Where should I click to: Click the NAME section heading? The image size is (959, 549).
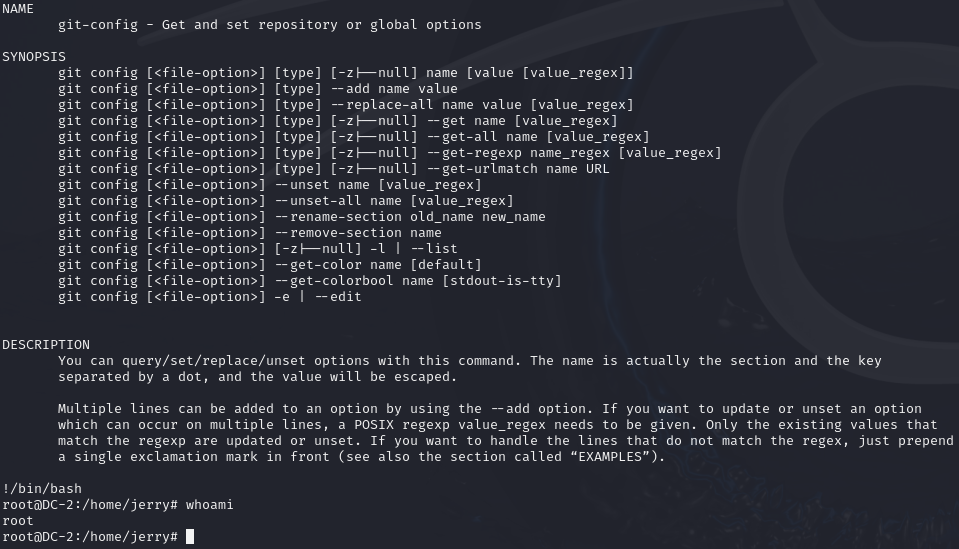click(x=18, y=8)
